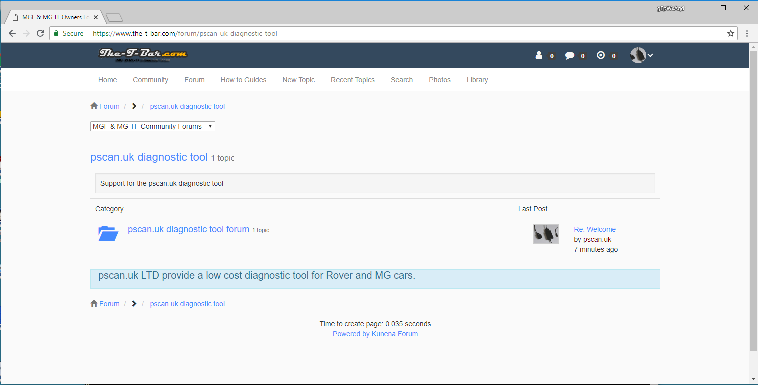Click the blue folder category icon
This screenshot has width=758, height=385.
(x=108, y=233)
